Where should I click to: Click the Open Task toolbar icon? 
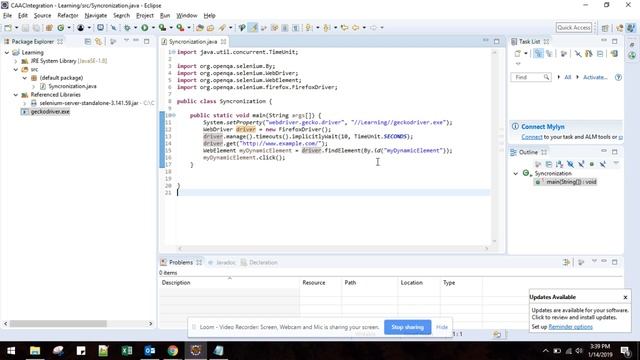pos(211,28)
